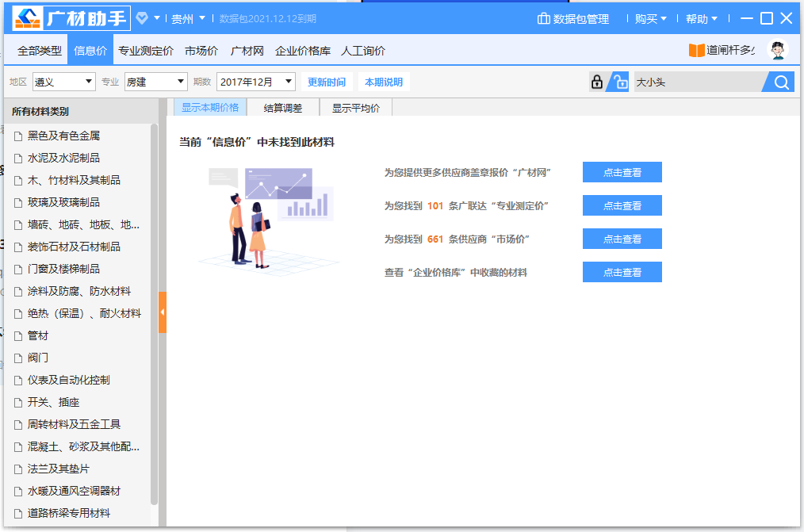Switch to 全部类型 tab
804x532 pixels.
click(40, 51)
